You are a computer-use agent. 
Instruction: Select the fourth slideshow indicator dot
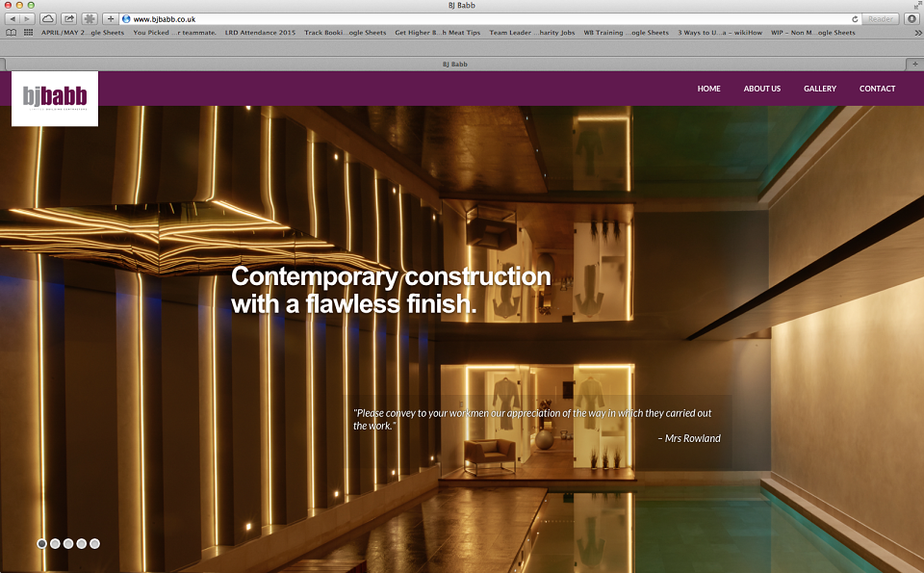[x=81, y=543]
